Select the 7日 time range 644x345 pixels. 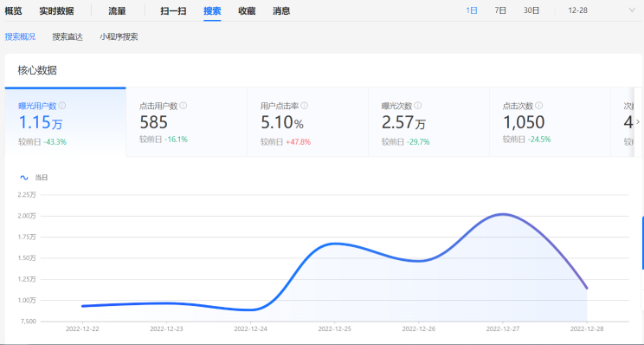[x=500, y=10]
